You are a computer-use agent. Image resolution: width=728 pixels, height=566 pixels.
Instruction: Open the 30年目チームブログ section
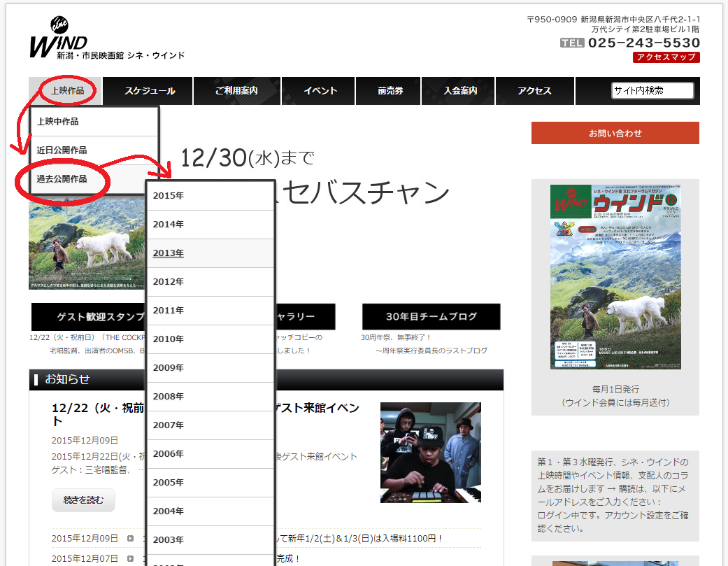point(431,317)
